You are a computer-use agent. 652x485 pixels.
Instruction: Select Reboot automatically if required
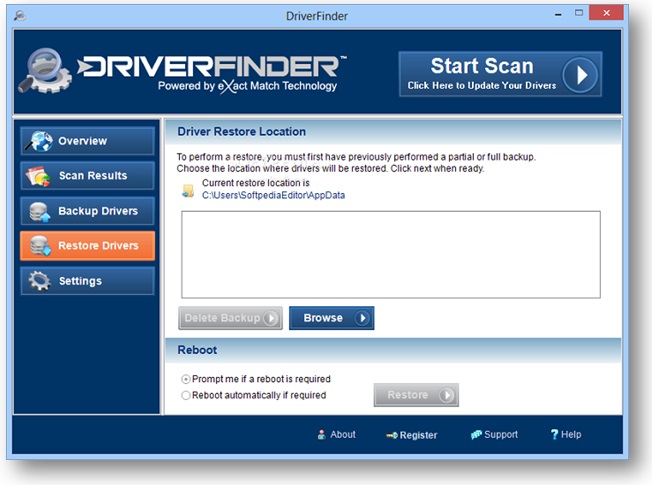[186, 395]
